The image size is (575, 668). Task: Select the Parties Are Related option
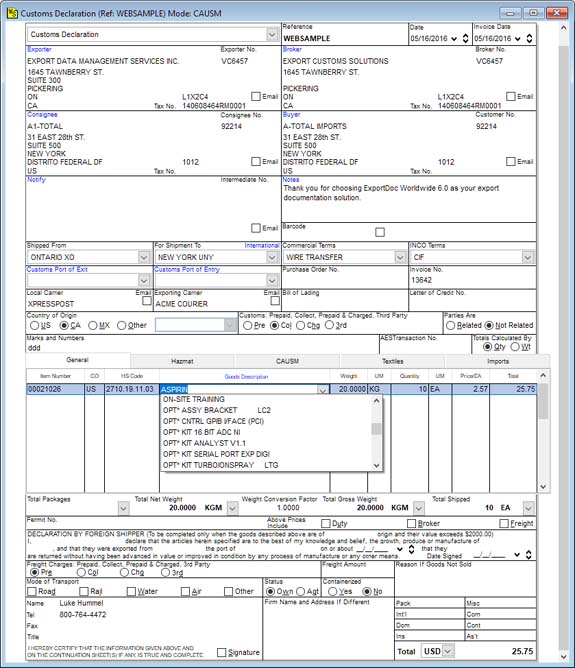[450, 325]
